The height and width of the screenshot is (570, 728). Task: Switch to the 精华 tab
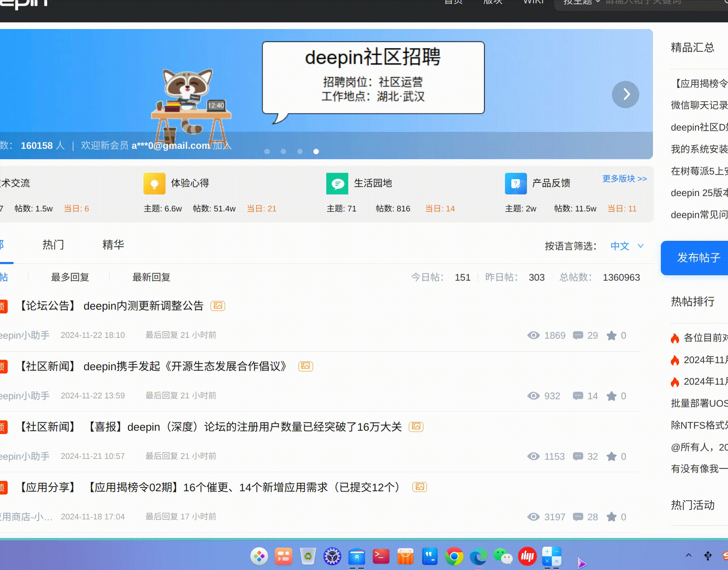click(113, 245)
